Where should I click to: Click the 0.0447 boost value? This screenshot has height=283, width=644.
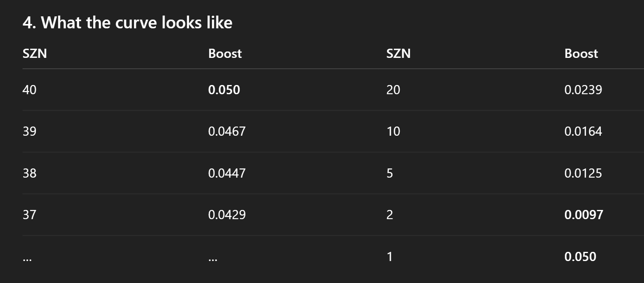(x=227, y=173)
